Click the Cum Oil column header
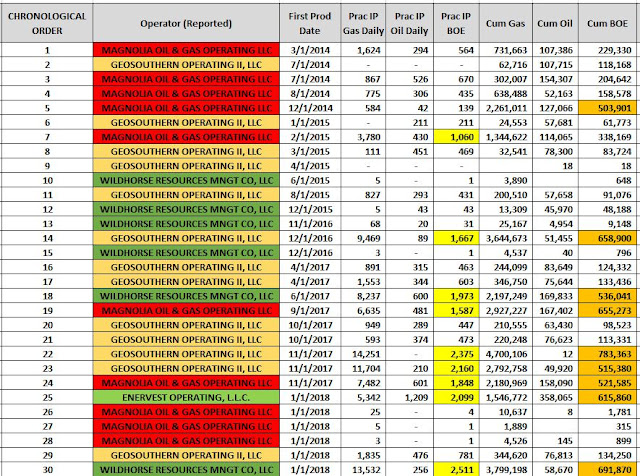 pyautogui.click(x=555, y=23)
